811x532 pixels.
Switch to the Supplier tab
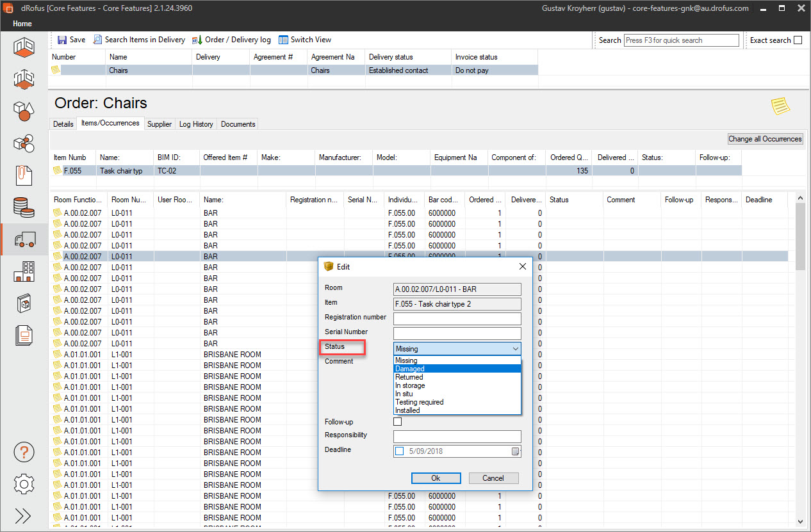pos(160,124)
